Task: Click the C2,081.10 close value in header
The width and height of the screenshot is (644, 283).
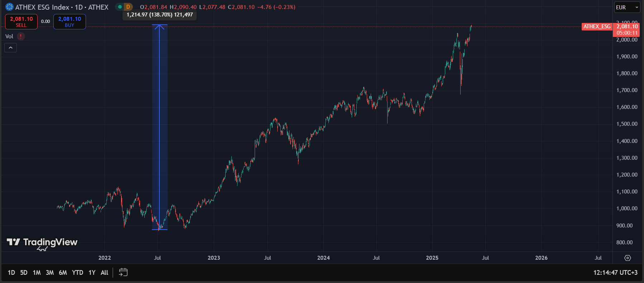Action: 241,7
